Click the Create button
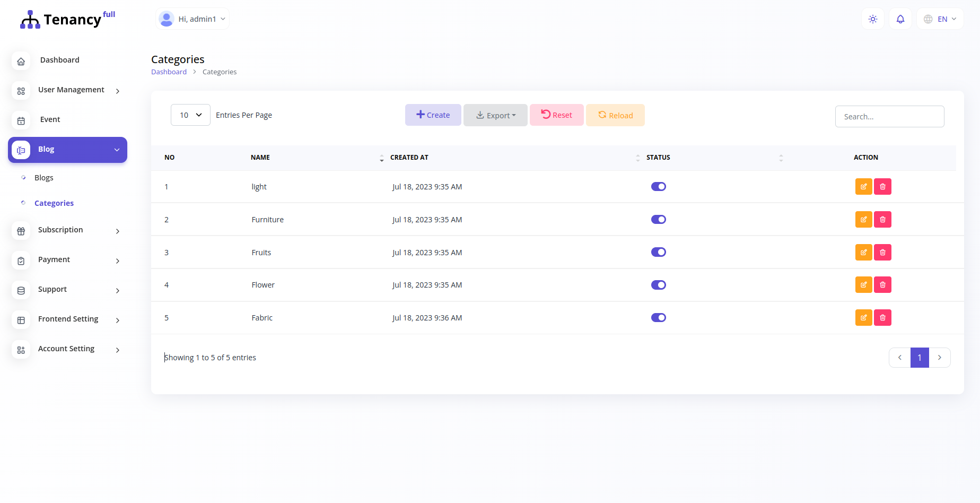This screenshot has width=980, height=503. click(x=433, y=115)
